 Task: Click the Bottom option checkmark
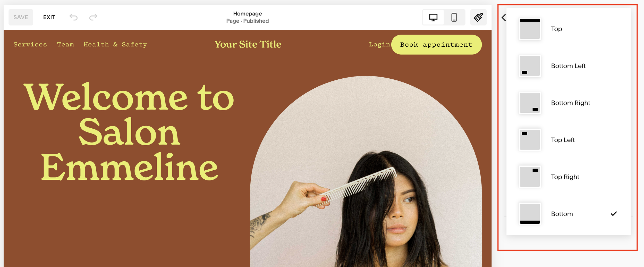click(x=614, y=214)
